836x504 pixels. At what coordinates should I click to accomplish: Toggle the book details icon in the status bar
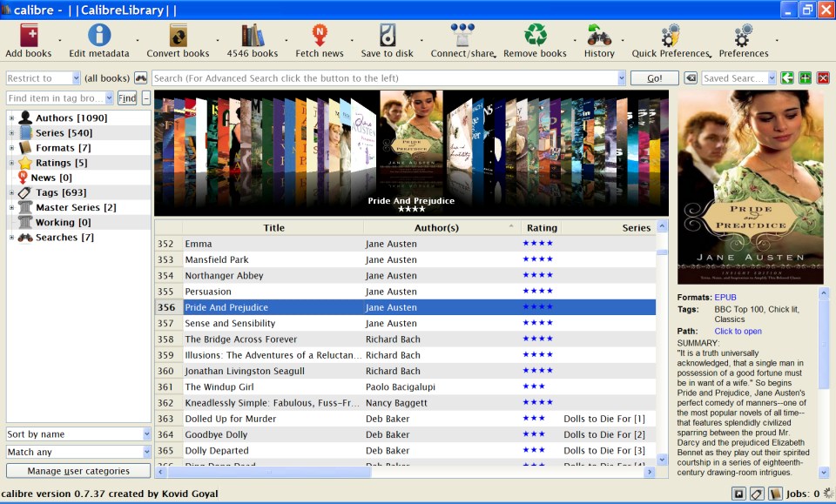775,494
